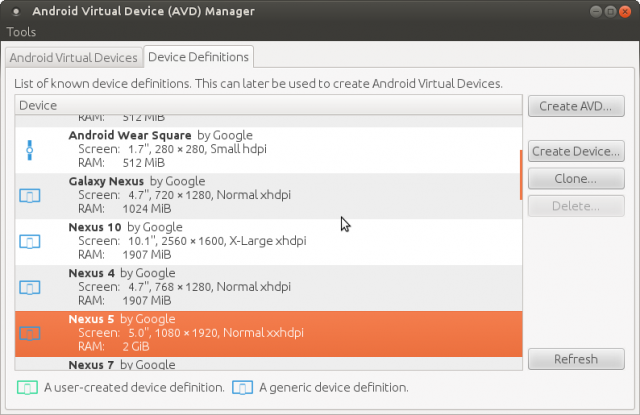Click the Nexus 5 device icon
This screenshot has width=640, height=415.
pyautogui.click(x=30, y=334)
